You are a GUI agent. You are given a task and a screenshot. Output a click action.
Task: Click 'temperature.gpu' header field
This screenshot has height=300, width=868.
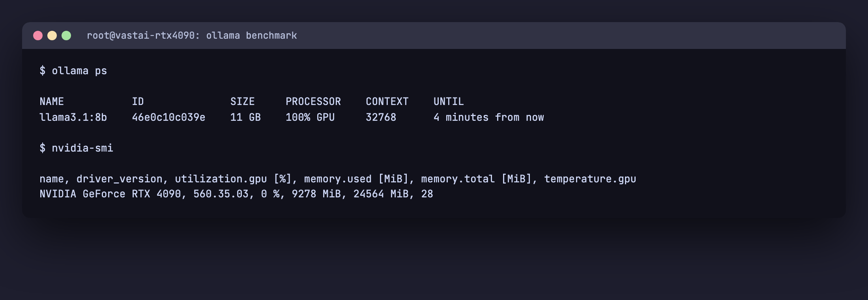(590, 179)
